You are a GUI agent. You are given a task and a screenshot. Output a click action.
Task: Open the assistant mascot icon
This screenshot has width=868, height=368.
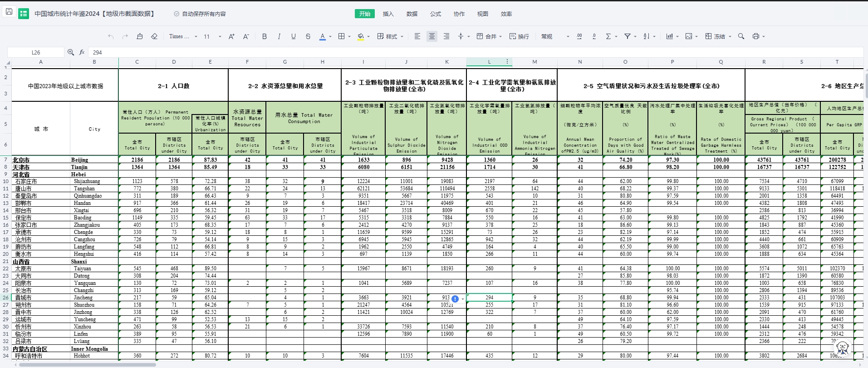(843, 348)
